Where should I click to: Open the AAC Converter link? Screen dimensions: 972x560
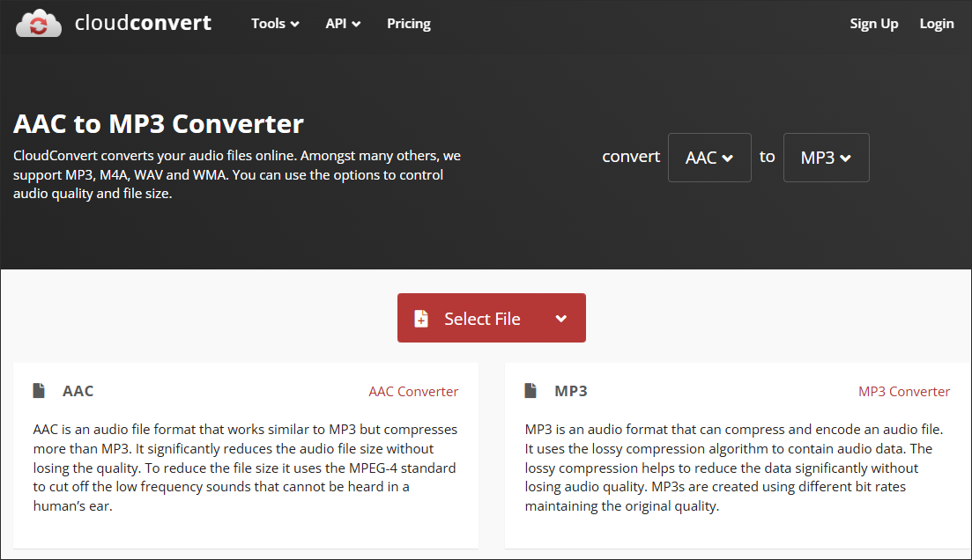tap(413, 392)
